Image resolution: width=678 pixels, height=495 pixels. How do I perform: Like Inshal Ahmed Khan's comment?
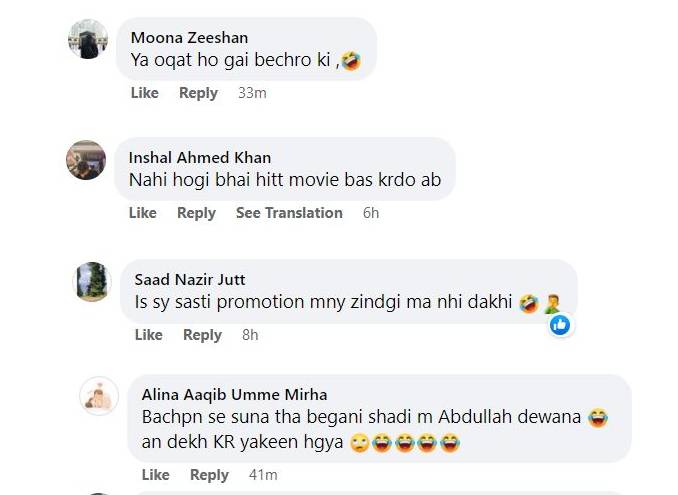(x=143, y=213)
